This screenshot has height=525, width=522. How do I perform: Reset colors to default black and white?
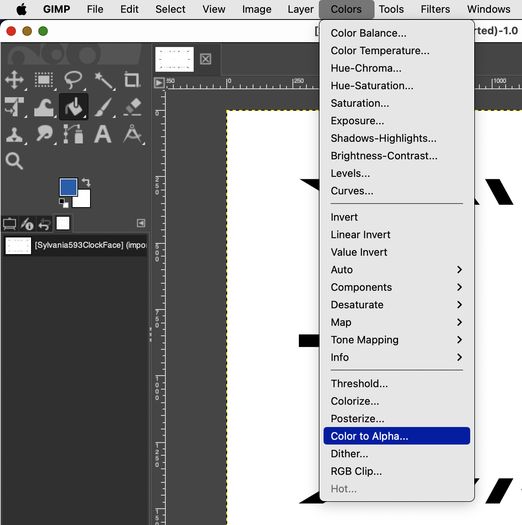63,203
